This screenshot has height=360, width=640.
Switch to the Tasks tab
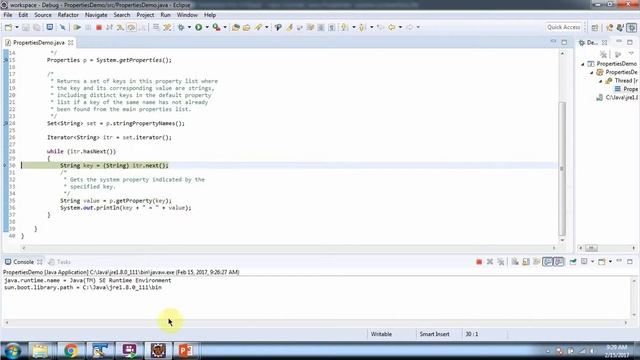click(60, 262)
